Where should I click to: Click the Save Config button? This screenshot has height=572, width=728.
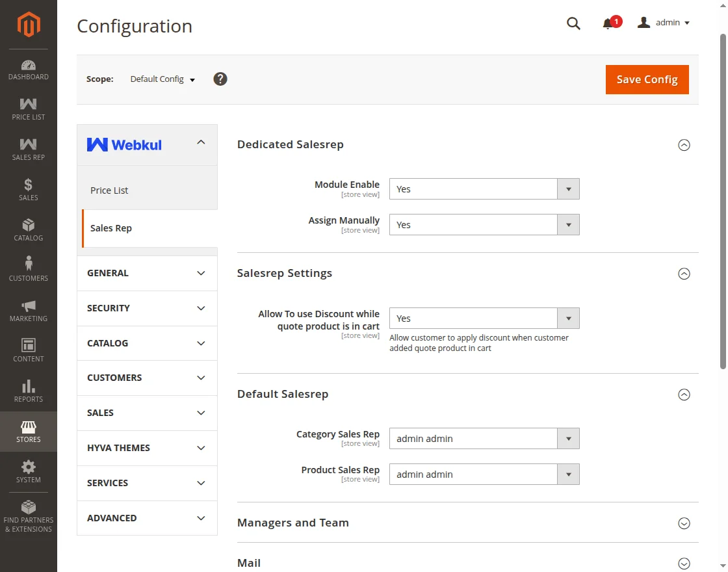[x=647, y=79]
